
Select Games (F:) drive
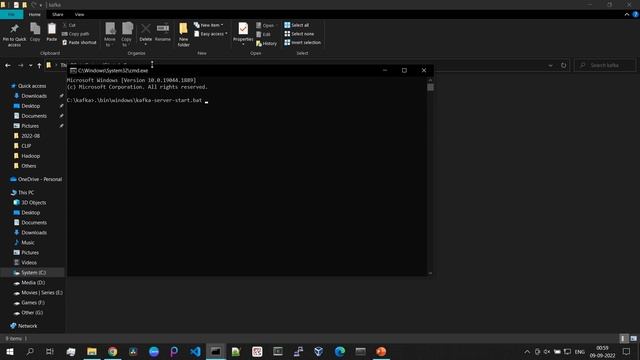(33, 303)
